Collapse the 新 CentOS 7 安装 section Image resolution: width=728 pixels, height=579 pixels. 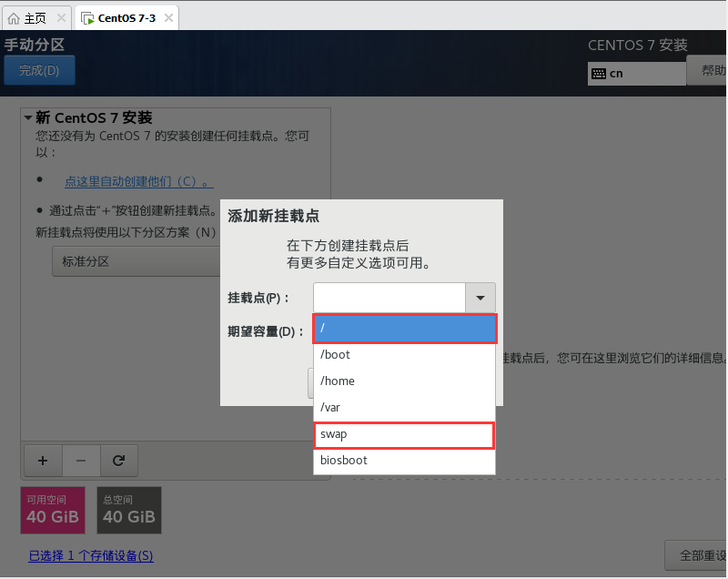coord(28,117)
